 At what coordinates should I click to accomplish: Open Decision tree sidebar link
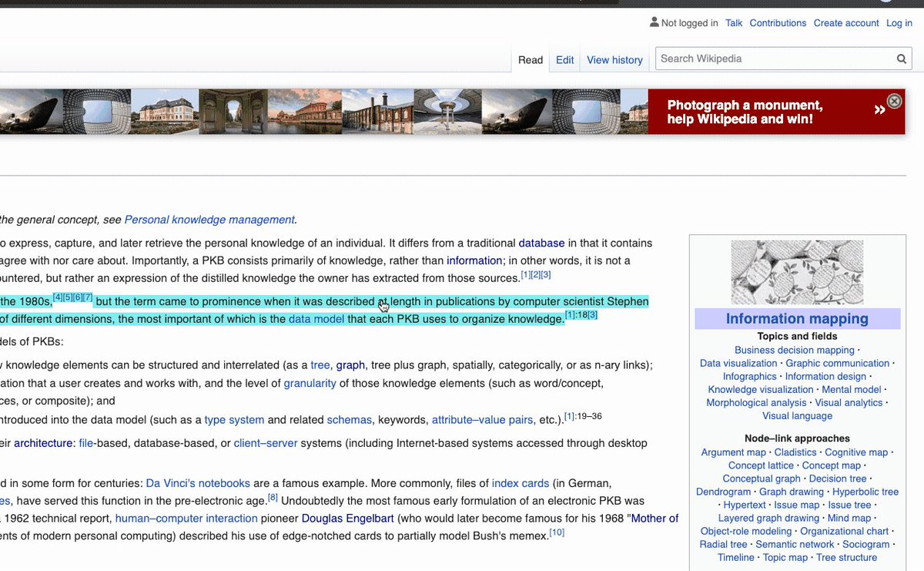pyautogui.click(x=838, y=479)
